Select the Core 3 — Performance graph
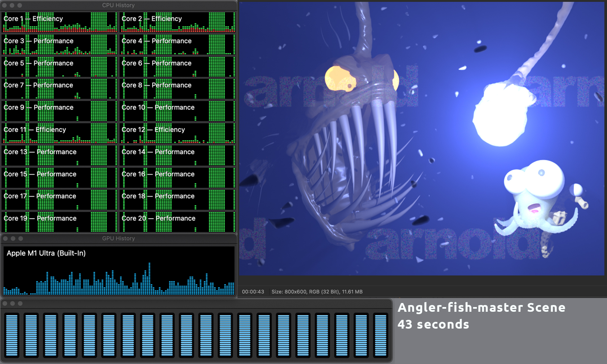The width and height of the screenshot is (607, 364). (60, 44)
